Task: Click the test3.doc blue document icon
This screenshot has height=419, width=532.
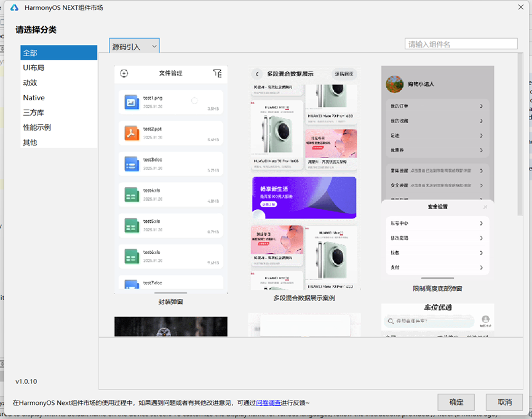Action: click(132, 164)
